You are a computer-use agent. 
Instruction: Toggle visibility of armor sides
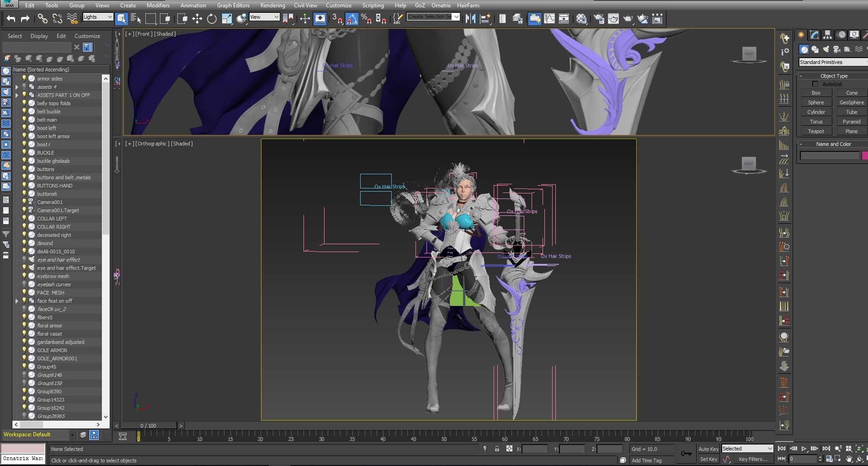pyautogui.click(x=24, y=78)
